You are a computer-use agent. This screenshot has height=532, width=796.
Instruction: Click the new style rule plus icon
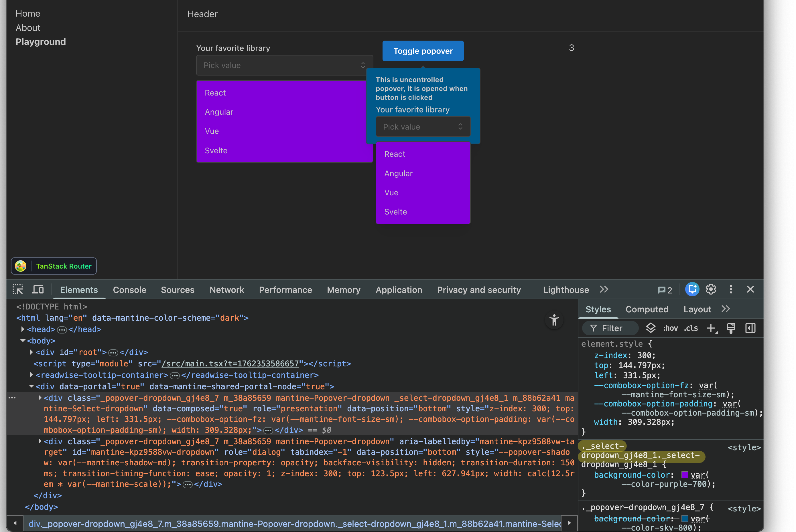[x=711, y=328]
